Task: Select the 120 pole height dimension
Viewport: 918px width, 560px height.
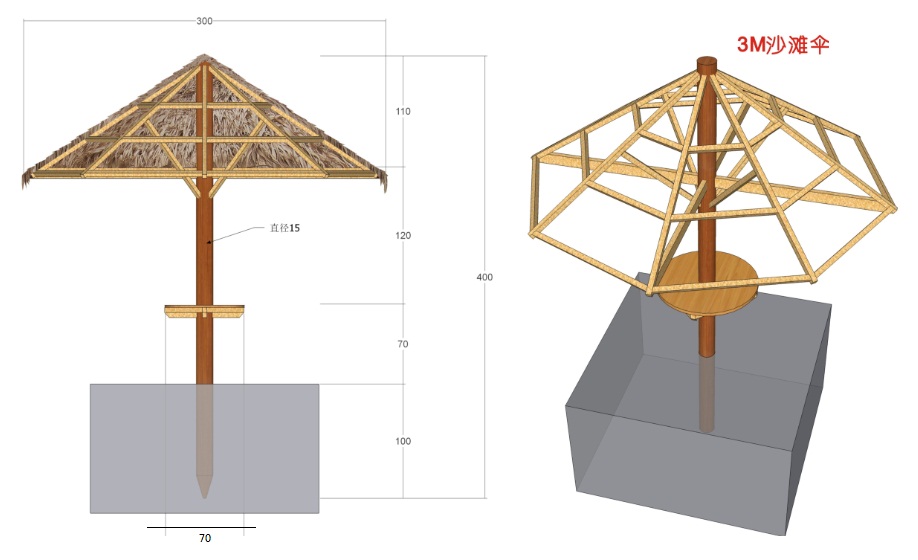Action: [x=403, y=235]
